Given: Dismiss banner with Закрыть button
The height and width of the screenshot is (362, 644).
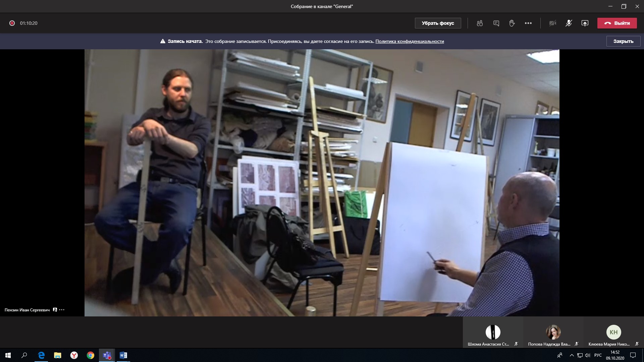Looking at the screenshot, I should click(623, 41).
